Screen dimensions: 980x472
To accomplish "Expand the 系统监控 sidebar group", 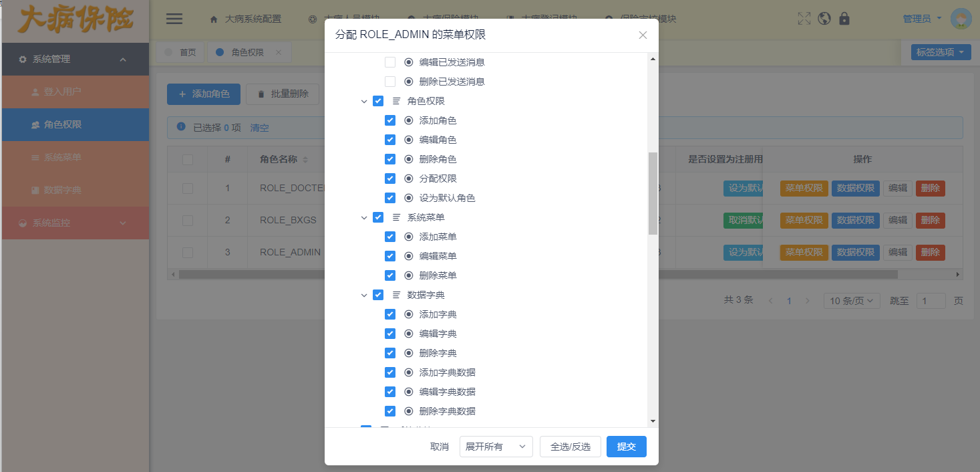I will point(75,223).
